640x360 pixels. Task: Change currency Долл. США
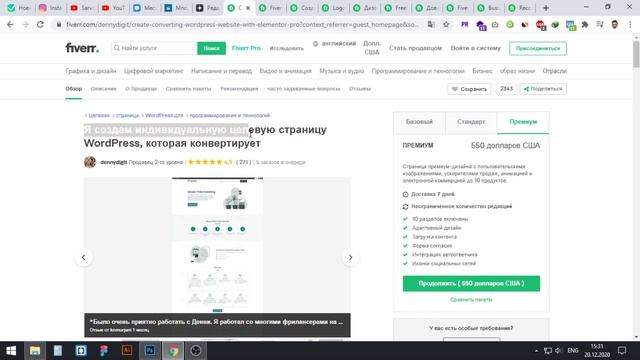(x=371, y=48)
